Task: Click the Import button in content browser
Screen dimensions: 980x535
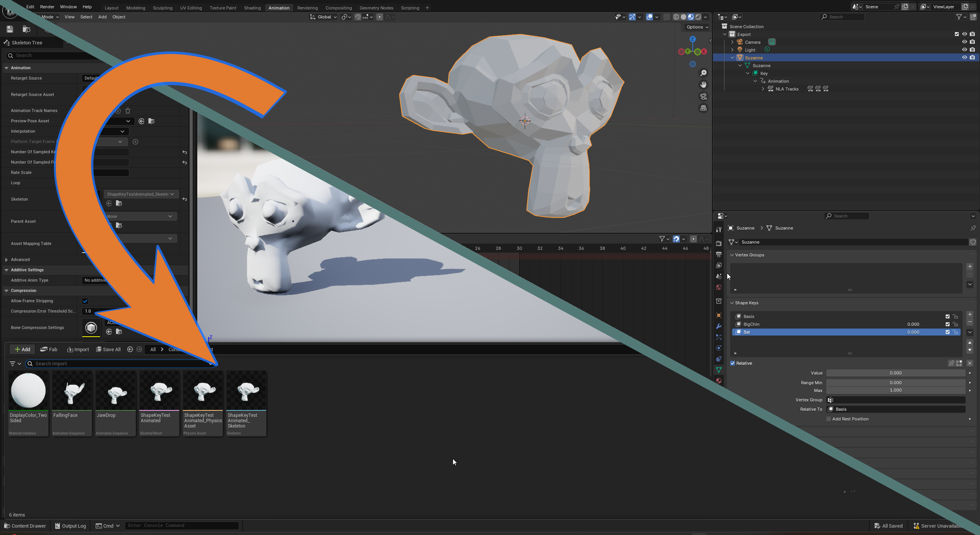Action: [78, 349]
